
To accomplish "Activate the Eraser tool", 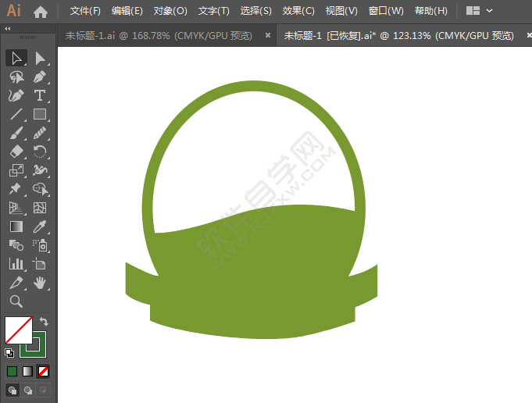I will point(16,152).
